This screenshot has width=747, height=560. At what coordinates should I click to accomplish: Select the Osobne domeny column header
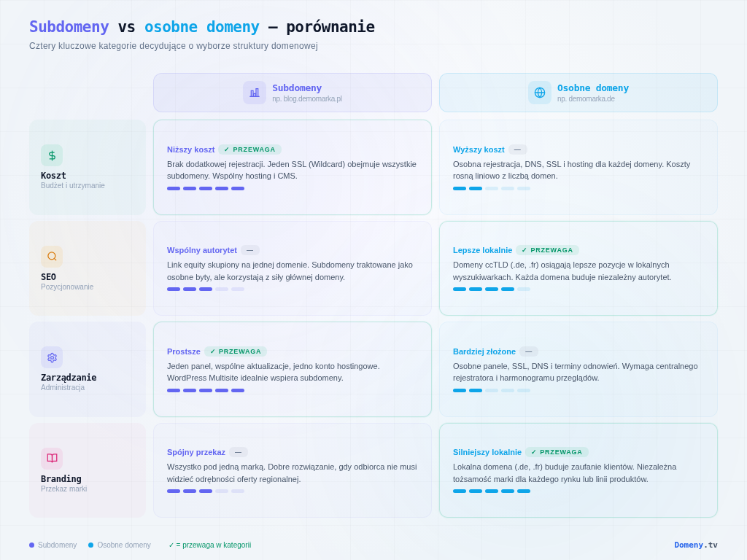click(578, 93)
